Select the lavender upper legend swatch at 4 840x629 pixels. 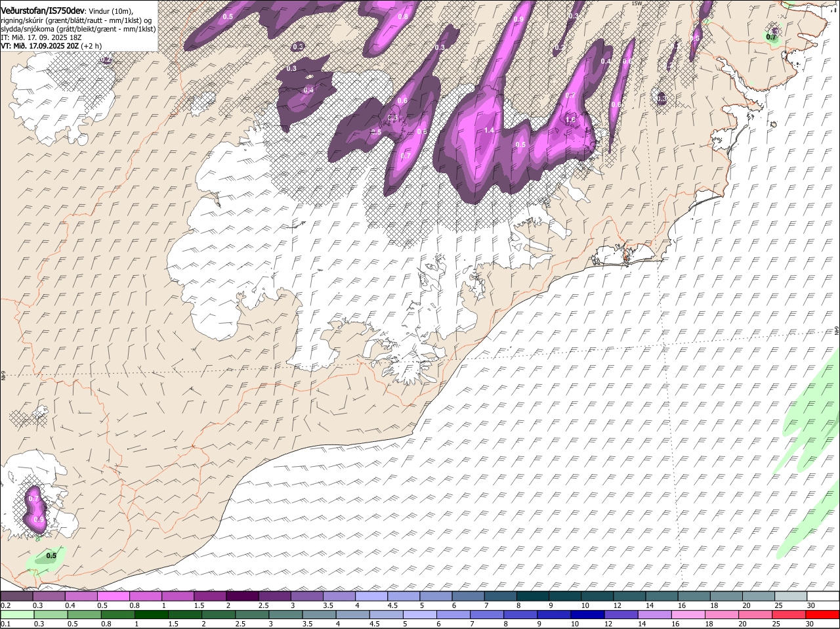[x=370, y=596]
